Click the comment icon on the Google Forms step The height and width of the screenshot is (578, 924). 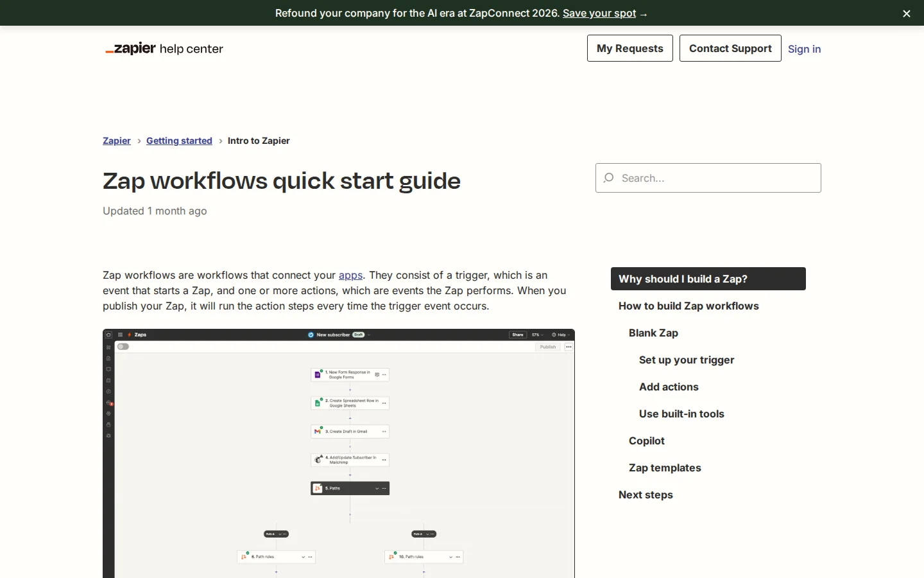[377, 374]
